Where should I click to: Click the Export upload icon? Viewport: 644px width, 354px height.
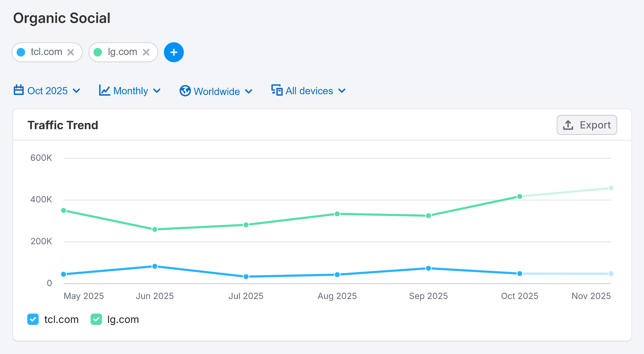pyautogui.click(x=568, y=125)
